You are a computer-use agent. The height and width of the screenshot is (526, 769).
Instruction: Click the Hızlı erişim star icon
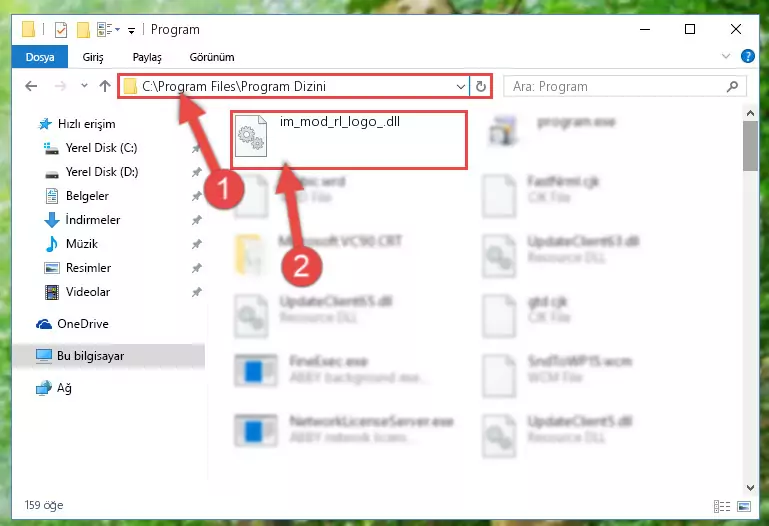click(x=45, y=124)
